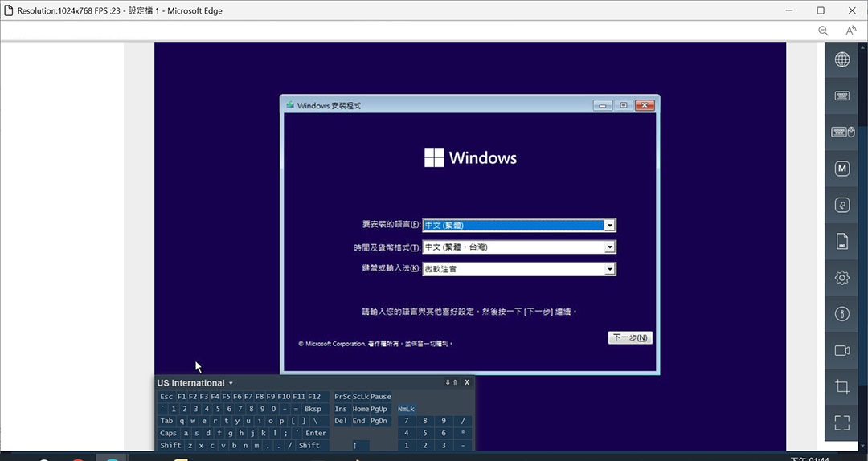868x461 pixels.
Task: Toggle Caps key on virtual keyboard
Action: pos(168,434)
